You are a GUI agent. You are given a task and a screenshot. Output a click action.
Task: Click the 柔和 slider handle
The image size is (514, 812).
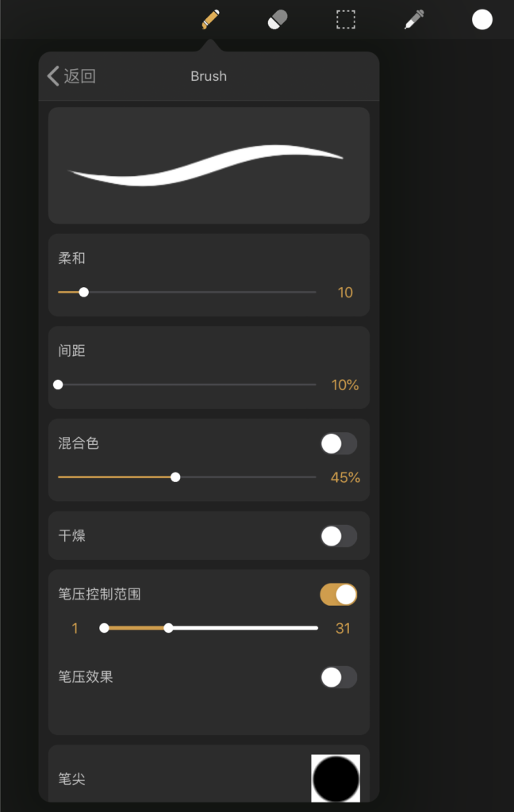point(83,292)
